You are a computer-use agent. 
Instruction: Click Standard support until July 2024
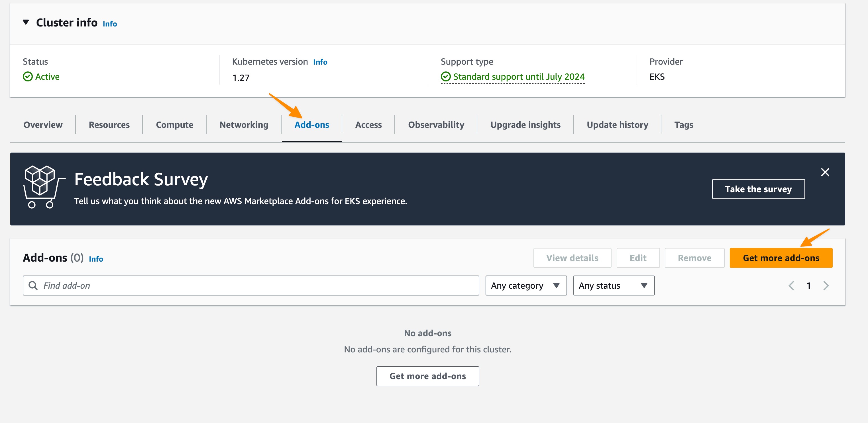click(519, 77)
